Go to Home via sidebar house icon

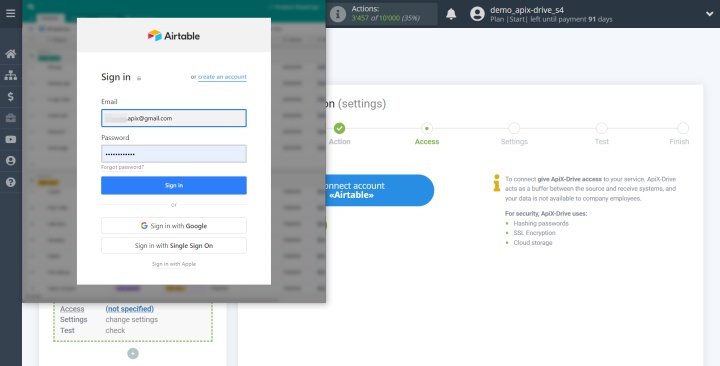tap(11, 54)
